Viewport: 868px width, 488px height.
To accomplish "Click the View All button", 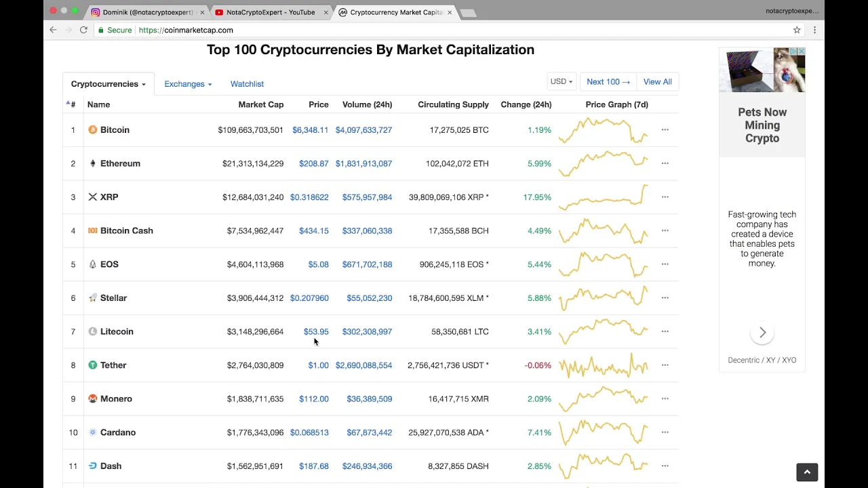I will [x=658, y=81].
